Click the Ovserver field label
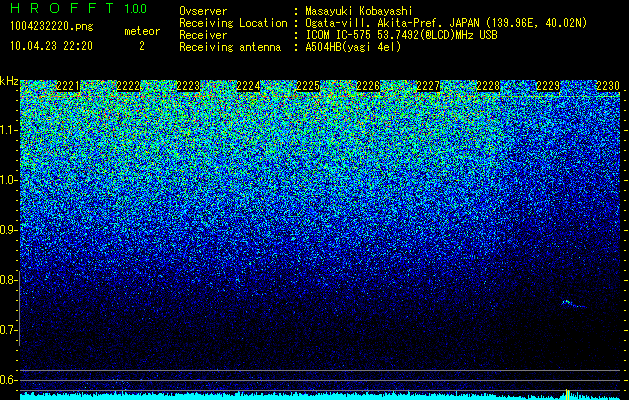Screen dimensions: 629x400 coord(203,11)
